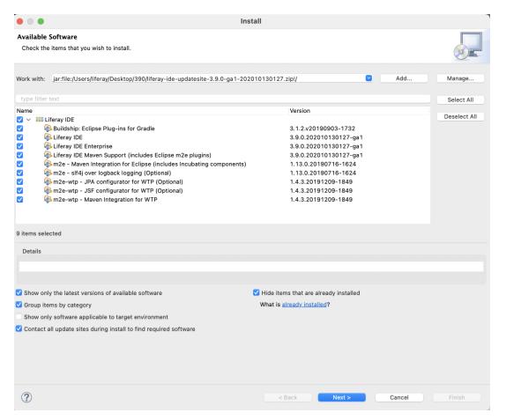
Task: Toggle Group items by category checkbox
Action: point(19,305)
